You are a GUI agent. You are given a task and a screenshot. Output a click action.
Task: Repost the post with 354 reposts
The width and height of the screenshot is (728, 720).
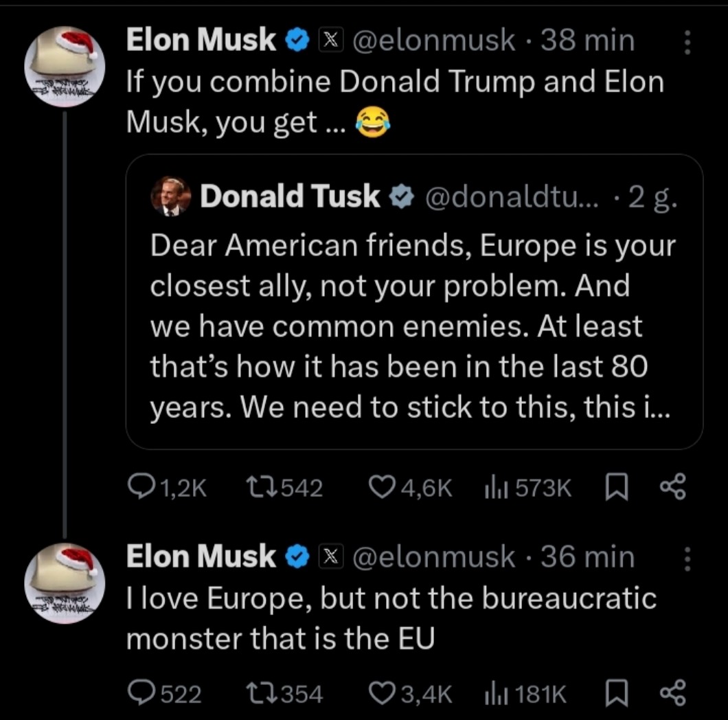(260, 694)
